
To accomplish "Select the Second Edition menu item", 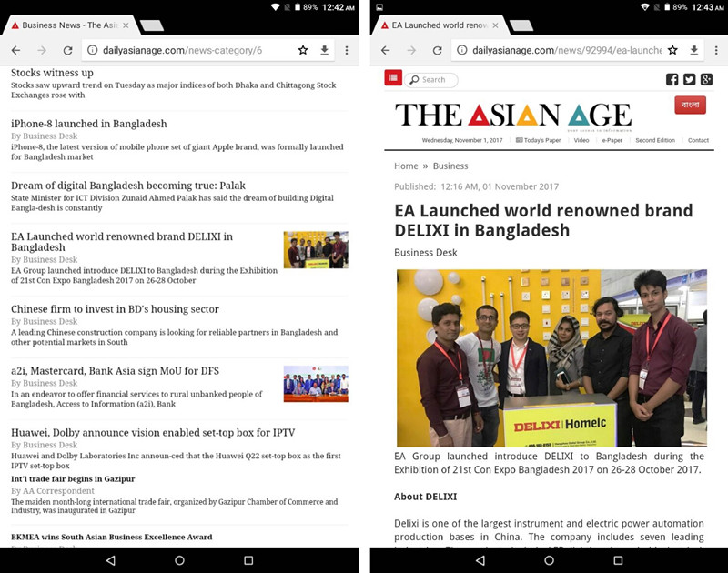I will click(655, 140).
